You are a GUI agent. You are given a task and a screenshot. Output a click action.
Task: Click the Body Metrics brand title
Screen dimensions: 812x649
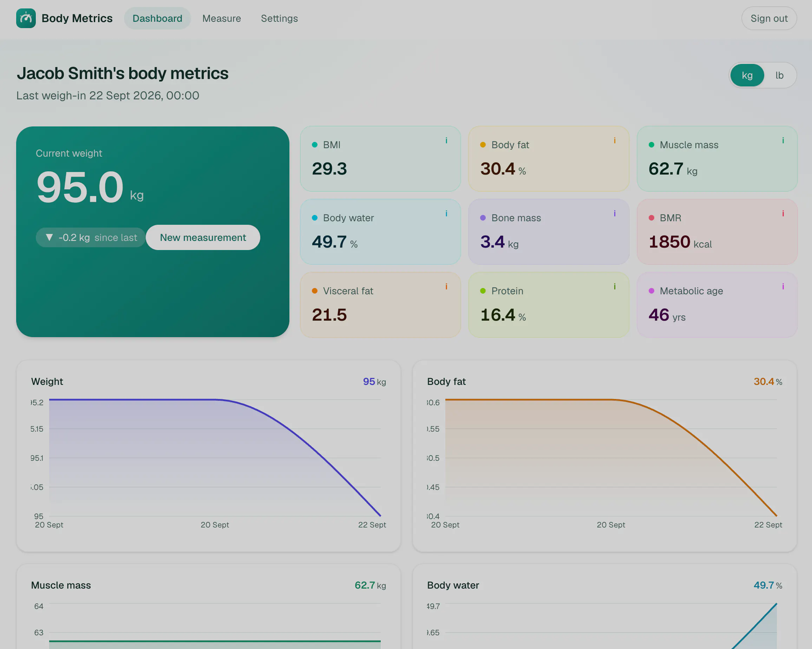77,18
